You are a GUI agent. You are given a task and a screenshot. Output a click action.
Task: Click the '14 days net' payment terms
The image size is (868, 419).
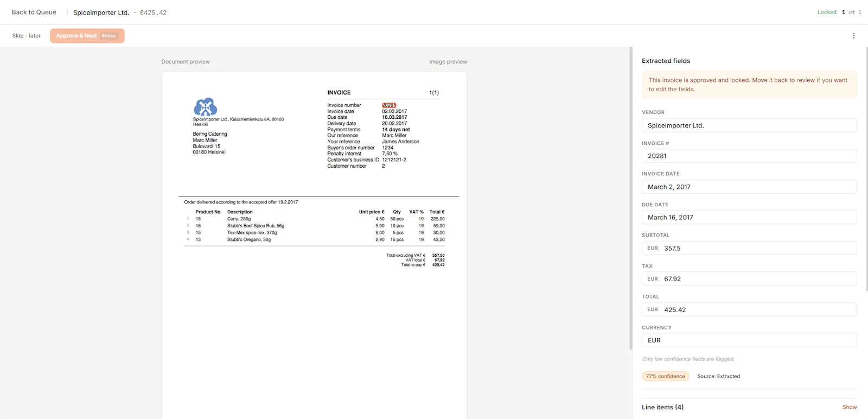396,130
